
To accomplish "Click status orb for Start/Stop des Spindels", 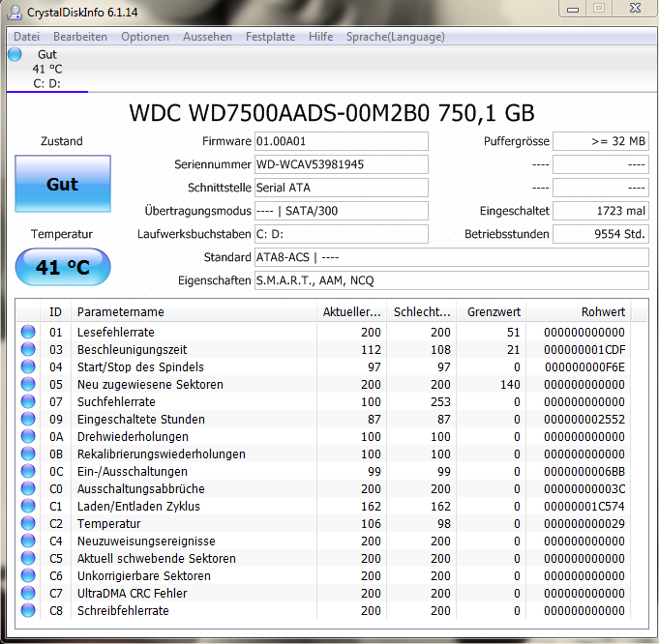I will pos(28,366).
